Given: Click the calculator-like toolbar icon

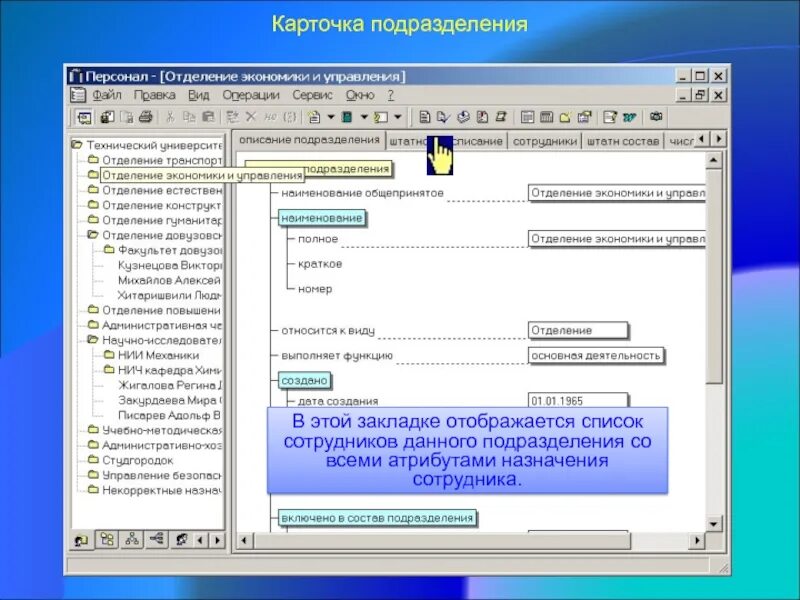Looking at the screenshot, I should coord(546,117).
